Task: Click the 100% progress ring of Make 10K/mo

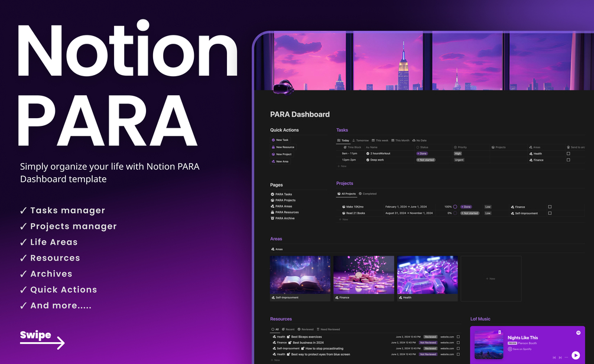Action: pos(455,207)
